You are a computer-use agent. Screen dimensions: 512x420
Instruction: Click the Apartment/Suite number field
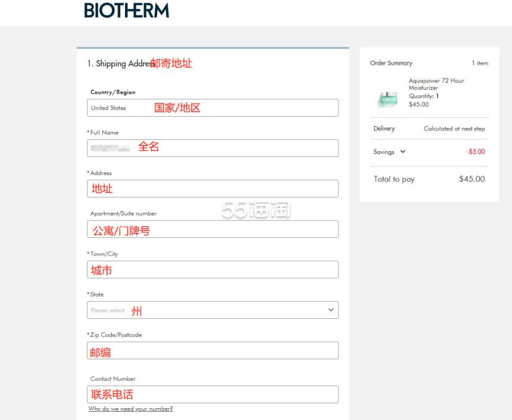point(213,229)
